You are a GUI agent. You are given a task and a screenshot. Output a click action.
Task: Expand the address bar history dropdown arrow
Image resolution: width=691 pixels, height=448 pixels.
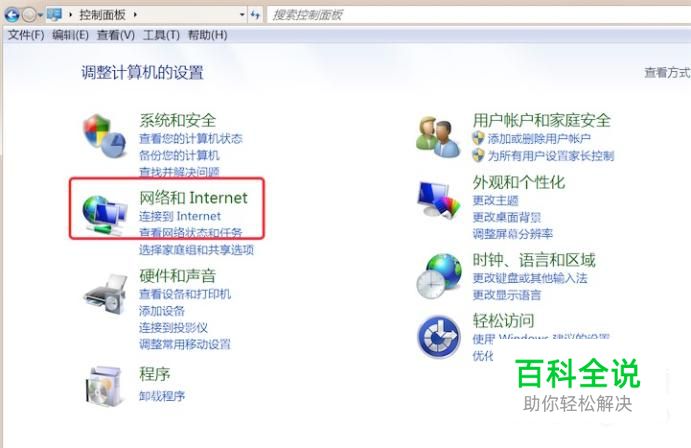[242, 15]
